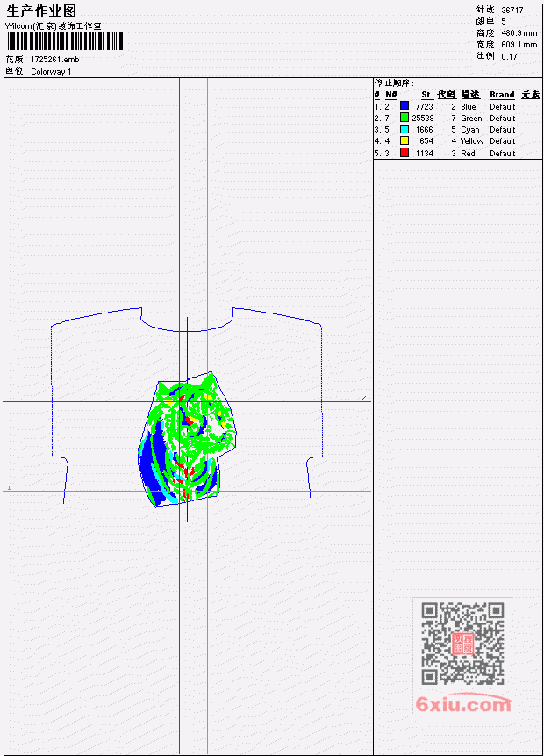Select the stitch count 25538
The height and width of the screenshot is (756, 544).
tap(423, 119)
